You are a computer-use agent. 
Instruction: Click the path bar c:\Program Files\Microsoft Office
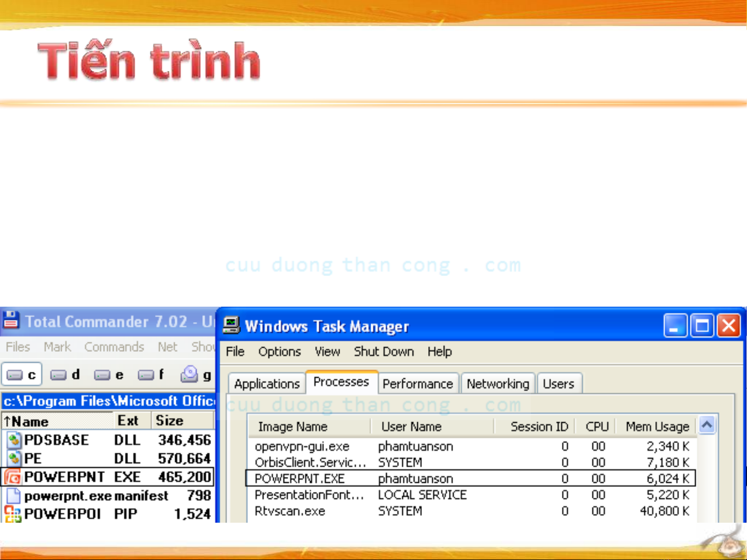tap(108, 401)
